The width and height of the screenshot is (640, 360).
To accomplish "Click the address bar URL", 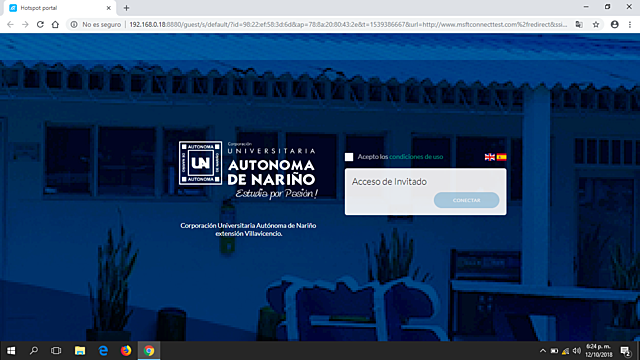I will coord(348,24).
